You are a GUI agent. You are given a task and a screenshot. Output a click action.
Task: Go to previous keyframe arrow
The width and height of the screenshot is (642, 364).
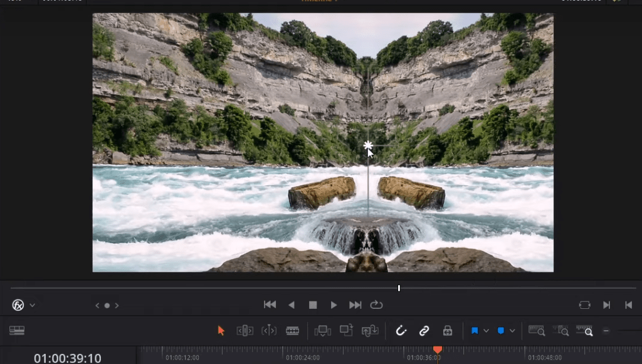point(97,306)
